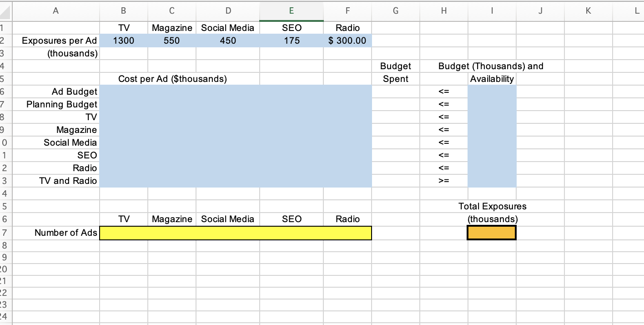This screenshot has height=325, width=644.
Task: Select column B header
Action: pos(123,10)
